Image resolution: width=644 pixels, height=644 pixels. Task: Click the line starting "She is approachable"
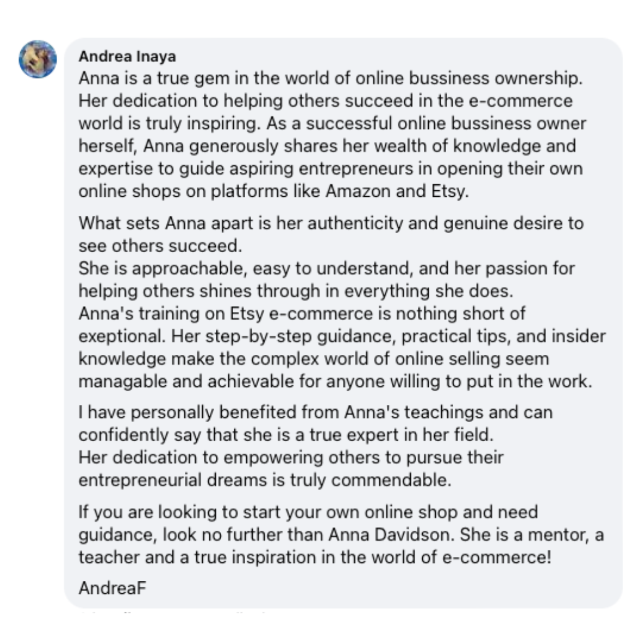pos(327,268)
